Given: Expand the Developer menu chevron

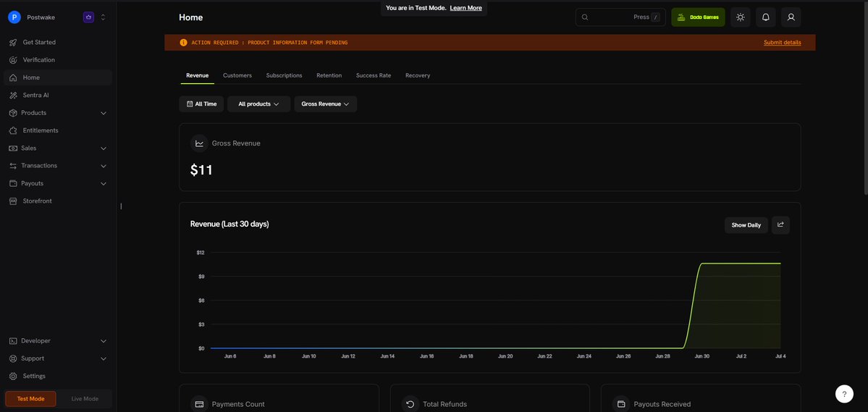Looking at the screenshot, I should click(x=104, y=341).
